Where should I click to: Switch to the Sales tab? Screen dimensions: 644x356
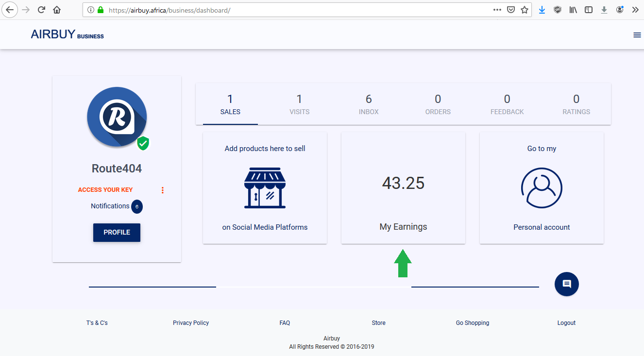click(230, 105)
